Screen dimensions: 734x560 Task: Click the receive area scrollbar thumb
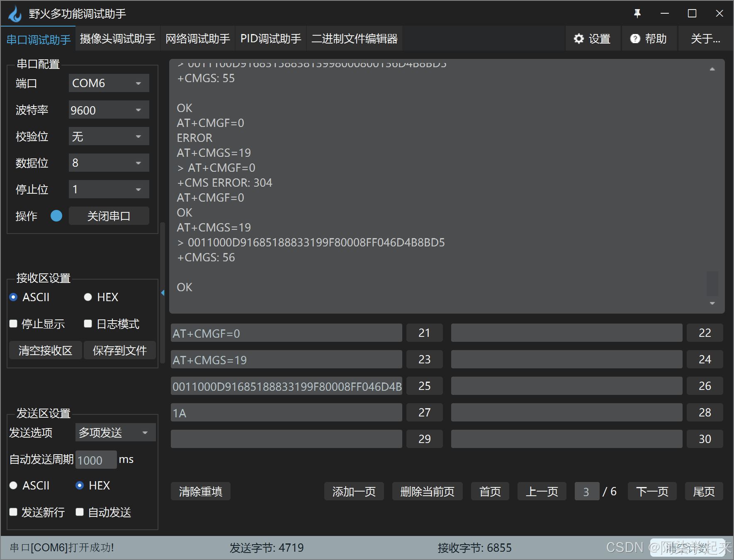point(712,284)
